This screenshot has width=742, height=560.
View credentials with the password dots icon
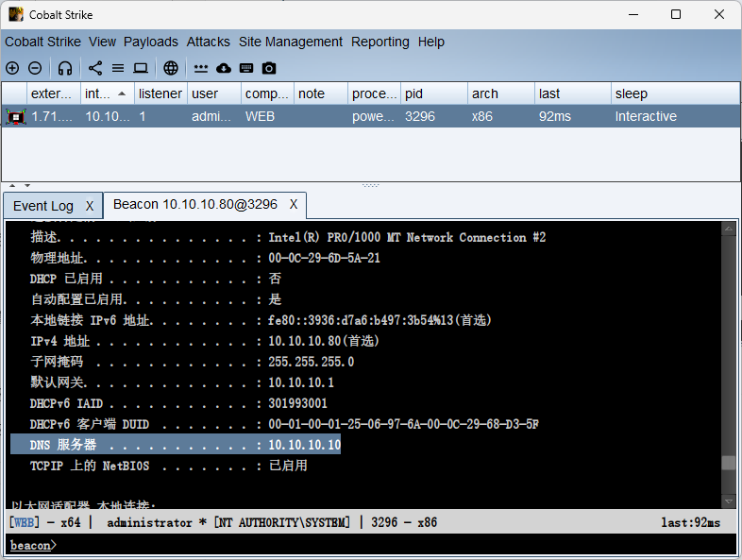click(x=201, y=68)
